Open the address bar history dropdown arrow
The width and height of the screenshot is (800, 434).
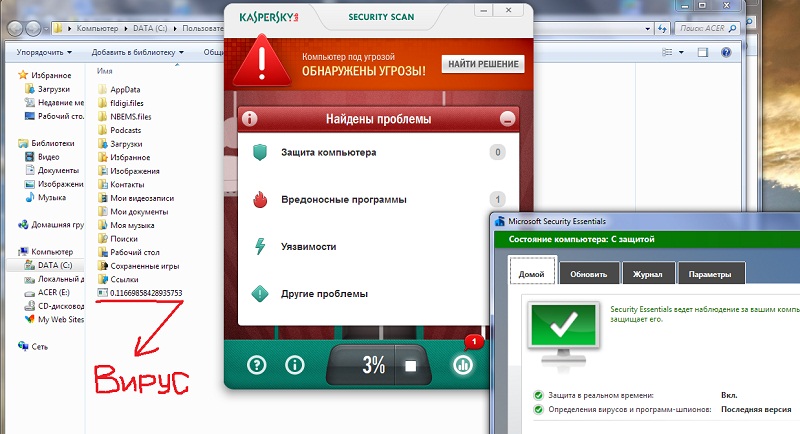coord(647,29)
